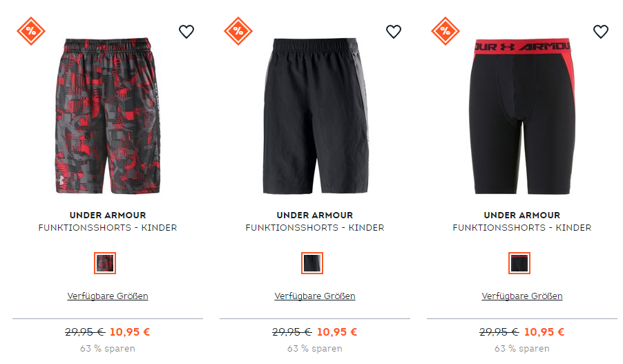Open first Under Armour Funktionsshorts title link
623x364 pixels.
(x=108, y=221)
